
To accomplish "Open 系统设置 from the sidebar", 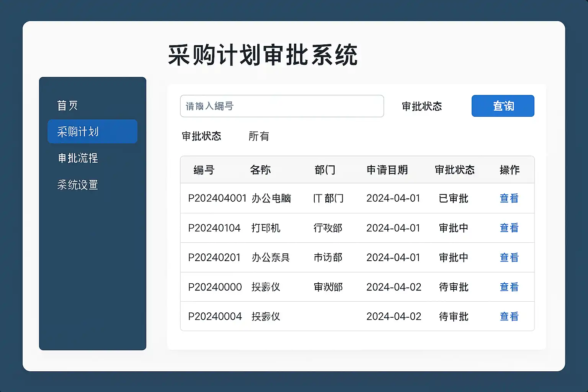I will (x=78, y=185).
